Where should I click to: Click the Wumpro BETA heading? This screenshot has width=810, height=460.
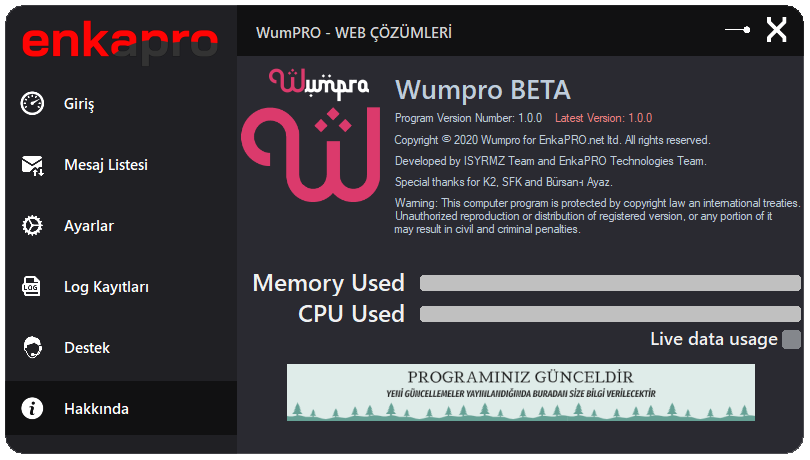(482, 90)
